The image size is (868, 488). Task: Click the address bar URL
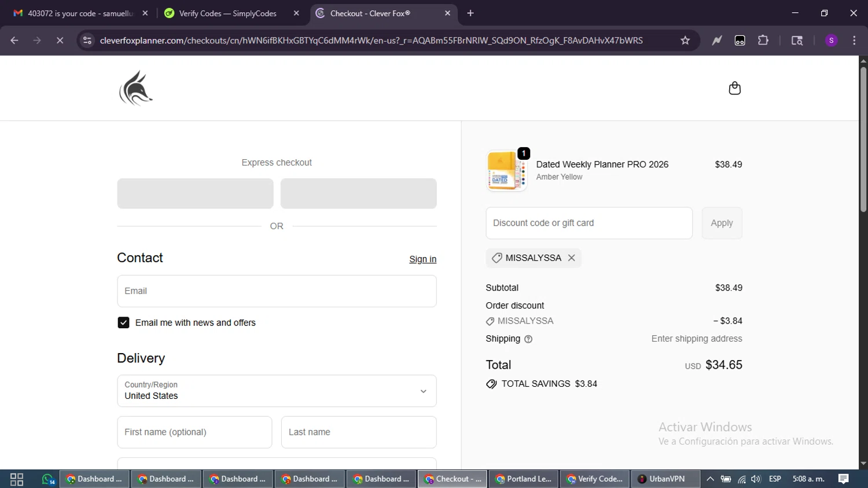coord(371,41)
